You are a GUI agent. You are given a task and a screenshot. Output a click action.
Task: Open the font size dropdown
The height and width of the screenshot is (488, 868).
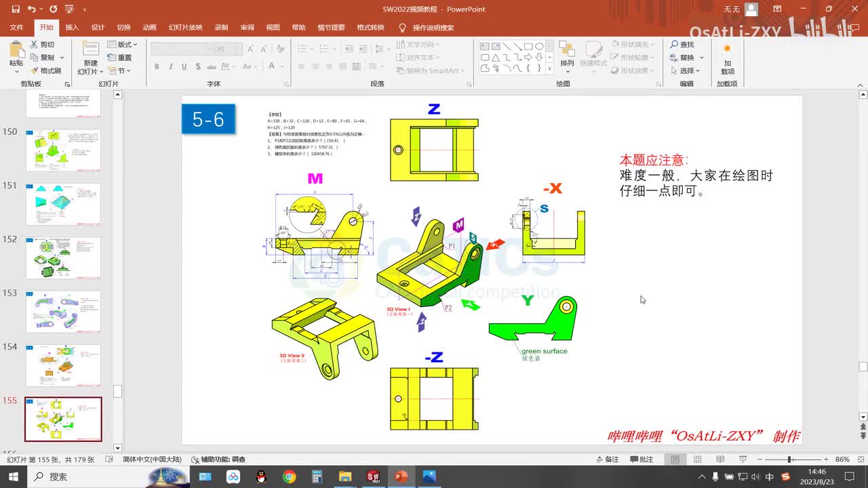238,49
